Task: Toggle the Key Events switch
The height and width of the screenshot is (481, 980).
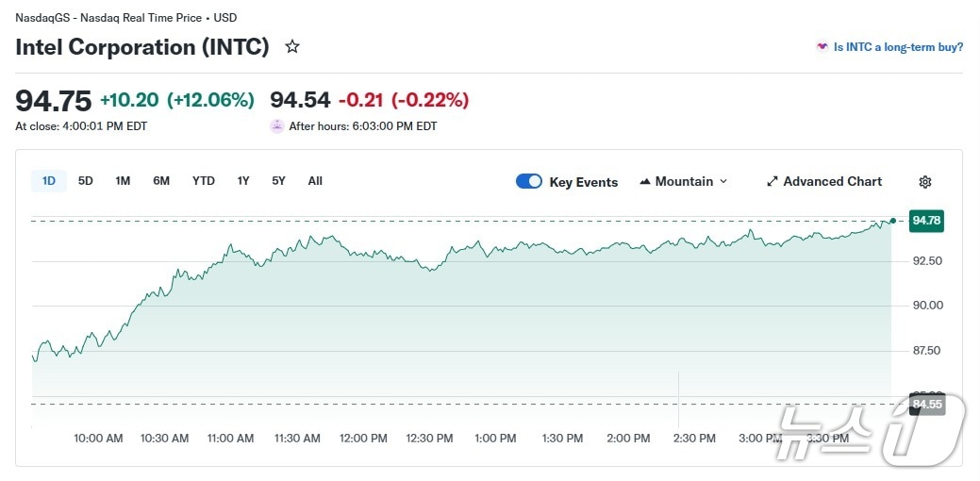Action: 529,182
